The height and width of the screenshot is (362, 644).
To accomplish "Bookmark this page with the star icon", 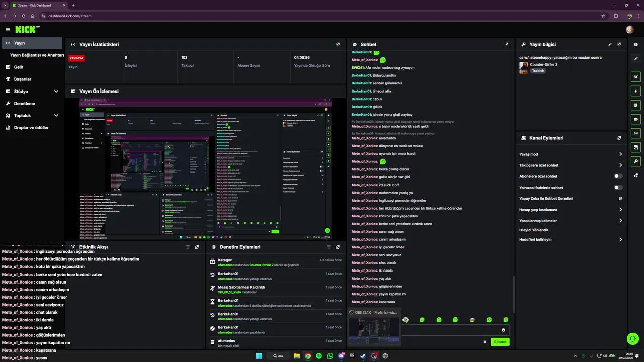I will pyautogui.click(x=603, y=16).
